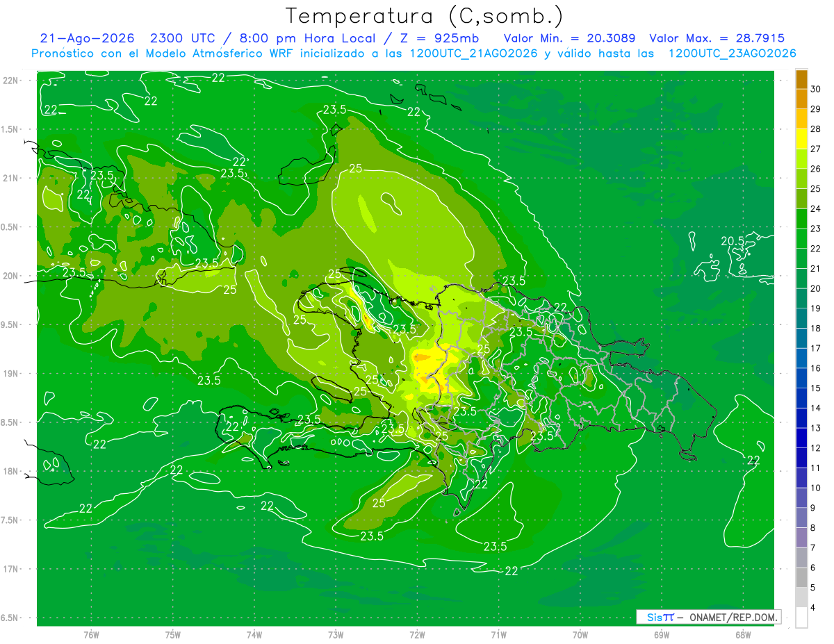The image size is (834, 644).
Task: Click the "19N" latitude axis label
Action: point(11,374)
